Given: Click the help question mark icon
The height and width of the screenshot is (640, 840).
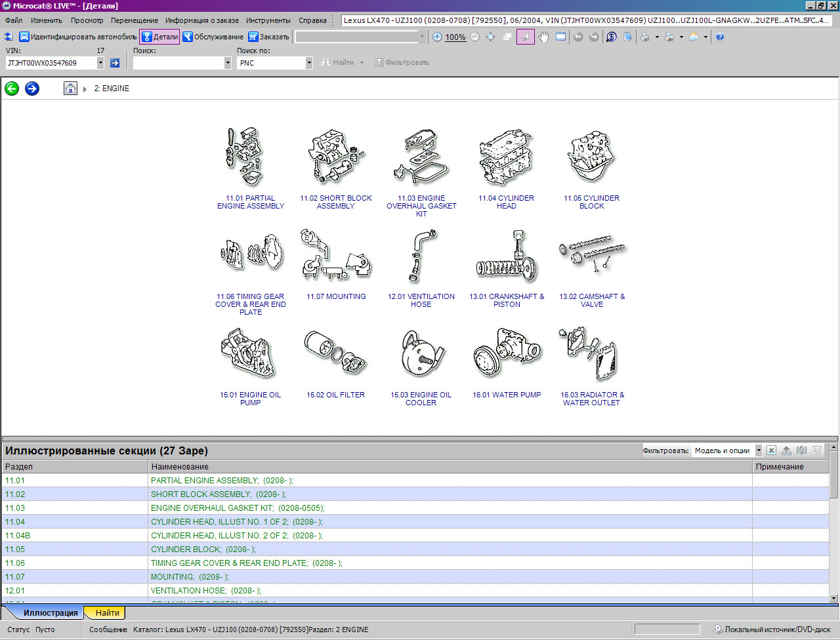Looking at the screenshot, I should 720,37.
